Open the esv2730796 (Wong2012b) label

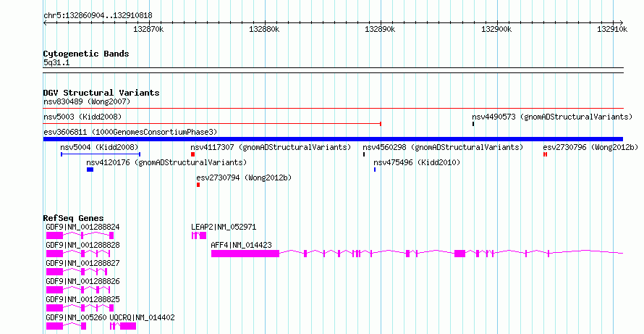tap(591, 147)
